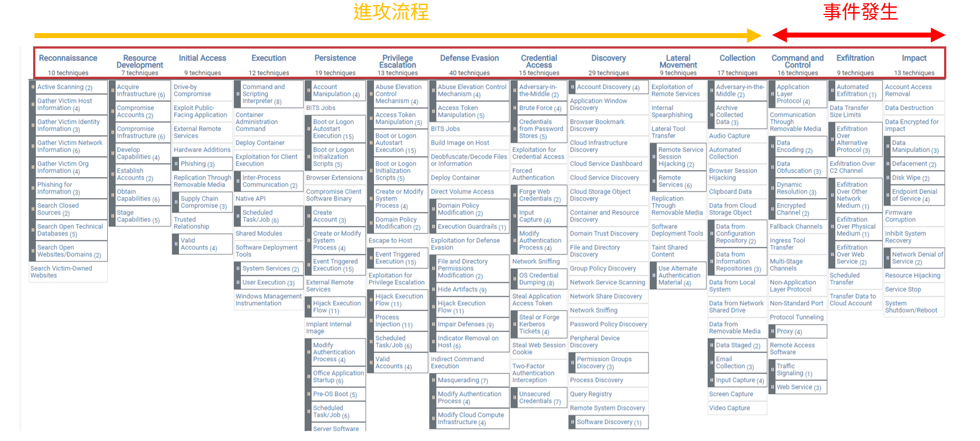The height and width of the screenshot is (441, 980).
Task: Expand the User Execution sub-techniques handle
Action: point(238,283)
